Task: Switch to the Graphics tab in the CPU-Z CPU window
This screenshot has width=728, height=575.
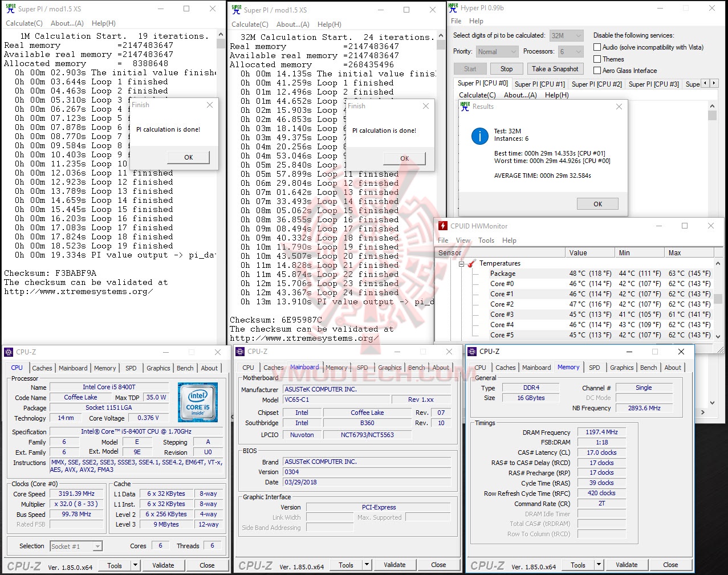Action: pos(158,368)
